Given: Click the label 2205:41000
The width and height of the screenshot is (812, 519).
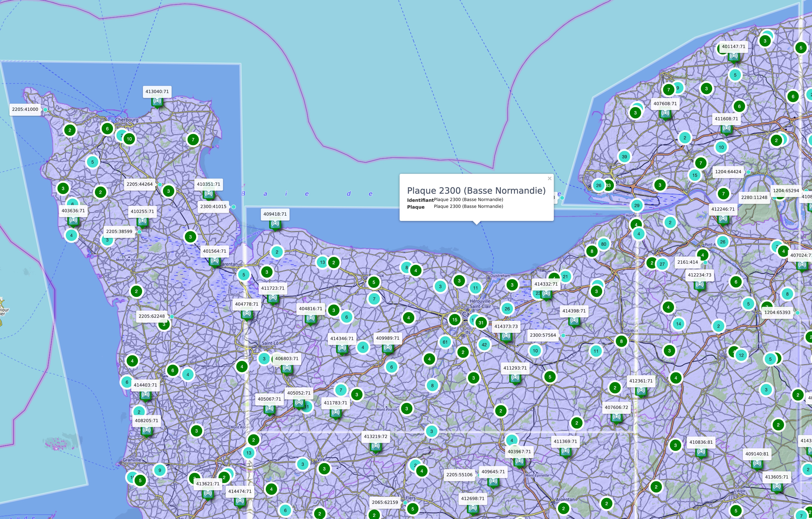Looking at the screenshot, I should [25, 109].
